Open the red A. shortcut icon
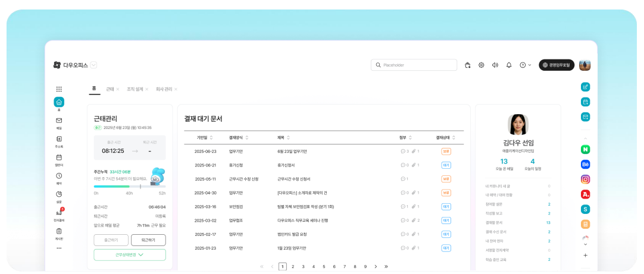The width and height of the screenshot is (644, 274). tap(585, 194)
